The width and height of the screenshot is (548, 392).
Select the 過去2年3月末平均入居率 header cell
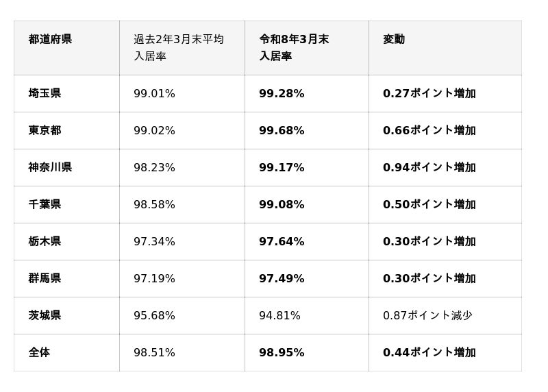pos(178,48)
